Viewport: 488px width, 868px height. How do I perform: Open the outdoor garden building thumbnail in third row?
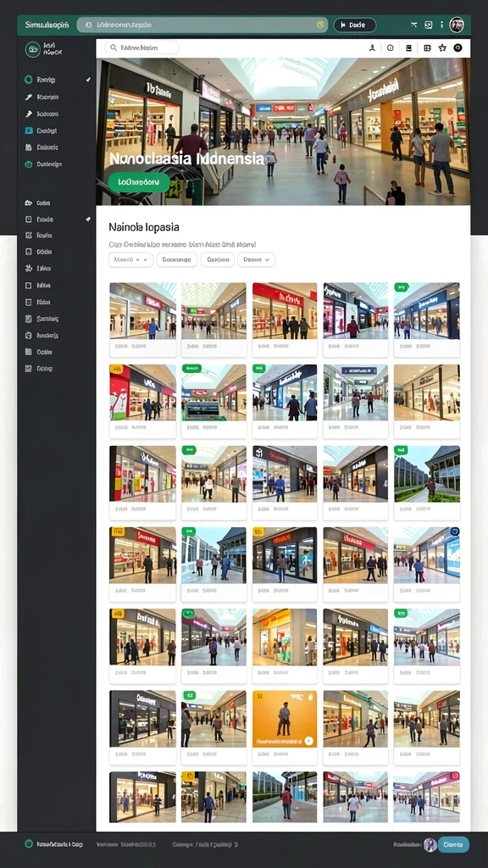(427, 474)
